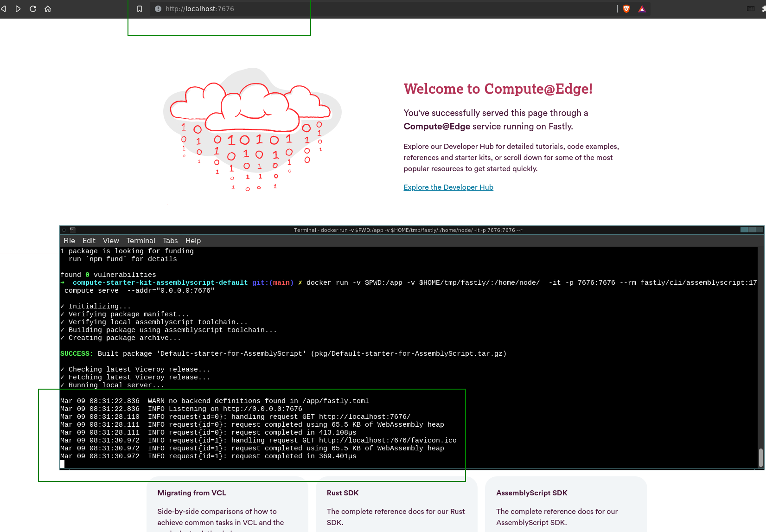
Task: Click SUCCESS line in terminal output
Action: [x=283, y=353]
